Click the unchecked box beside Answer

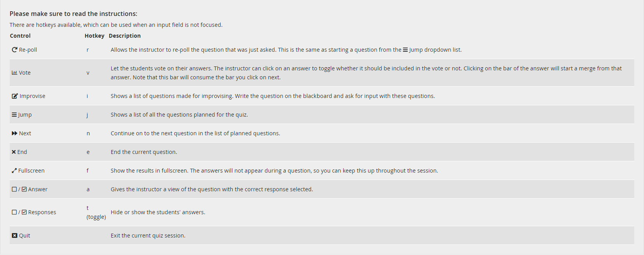click(14, 189)
